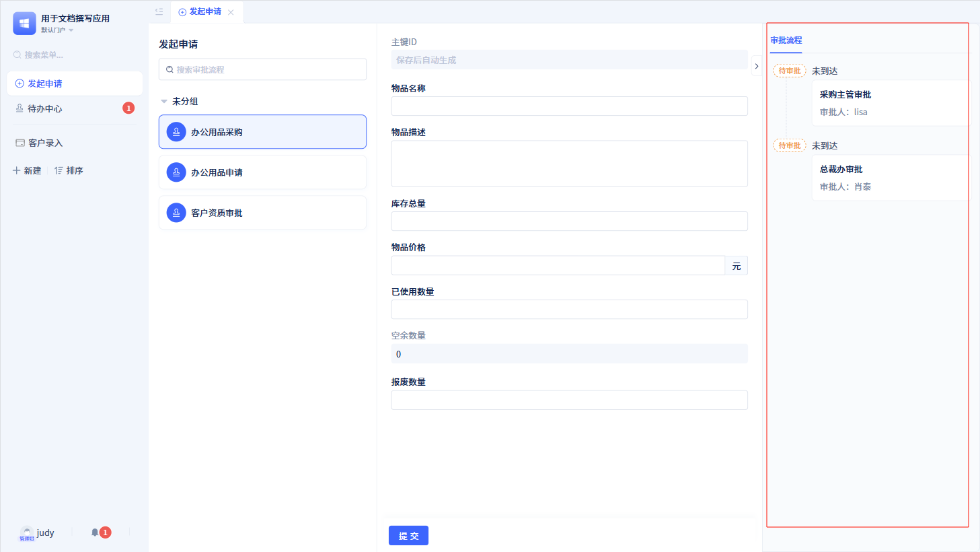Click the 物品名称 input field
This screenshot has width=980, height=552.
pos(569,106)
